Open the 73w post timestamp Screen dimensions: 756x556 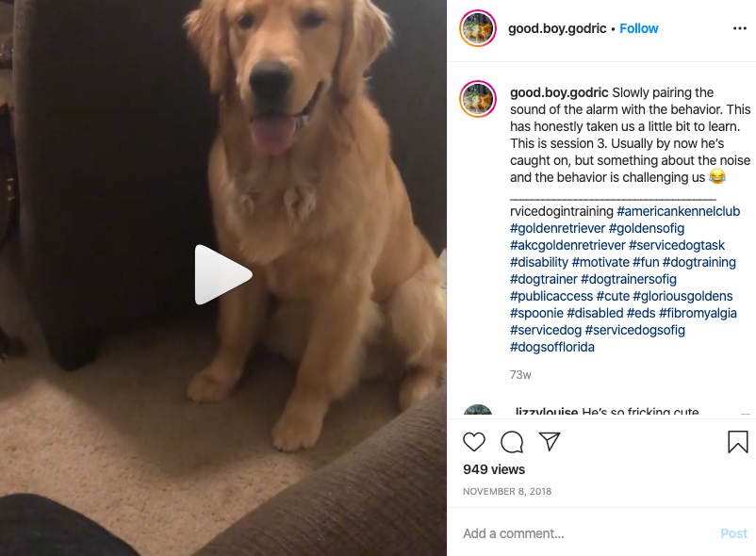pos(520,375)
